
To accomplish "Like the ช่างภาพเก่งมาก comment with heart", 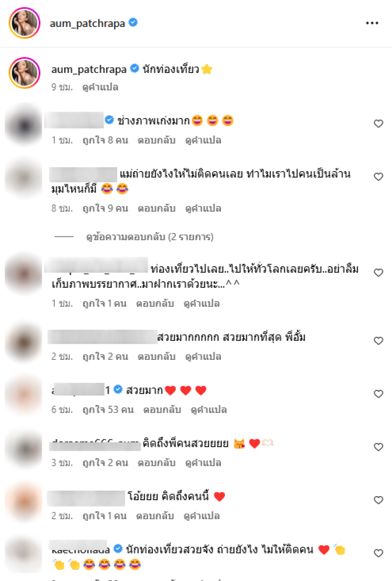I will 378,124.
